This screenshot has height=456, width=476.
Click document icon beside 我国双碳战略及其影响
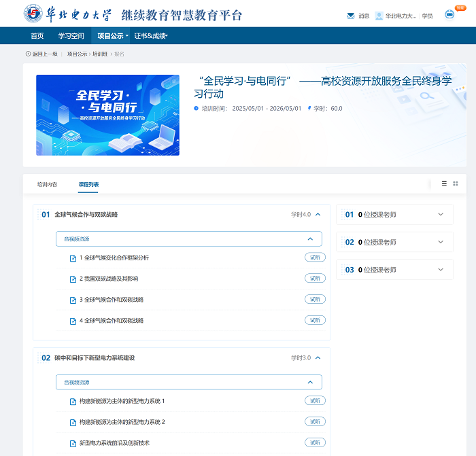pos(73,279)
